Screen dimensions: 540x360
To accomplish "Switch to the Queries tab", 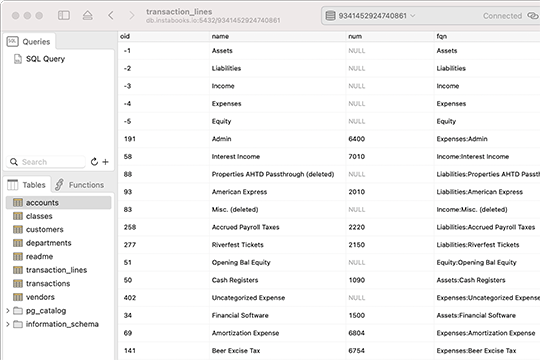I will [29, 42].
